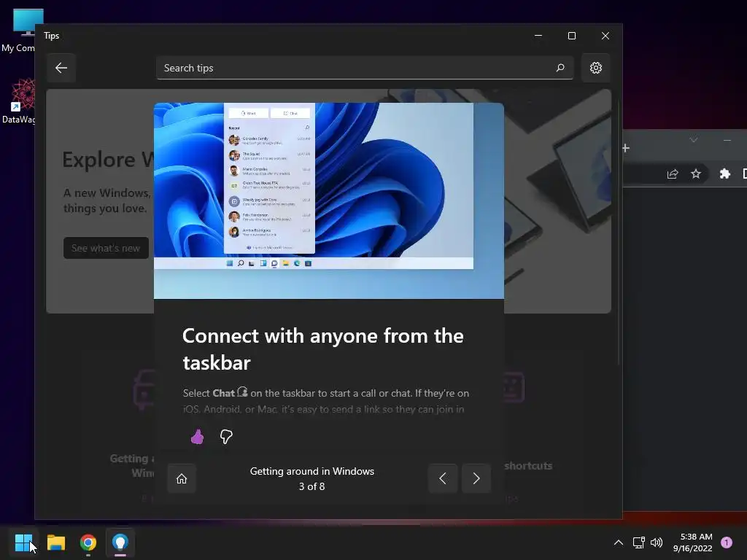The width and height of the screenshot is (747, 560).
Task: Minimize the Tips window
Action: point(538,36)
